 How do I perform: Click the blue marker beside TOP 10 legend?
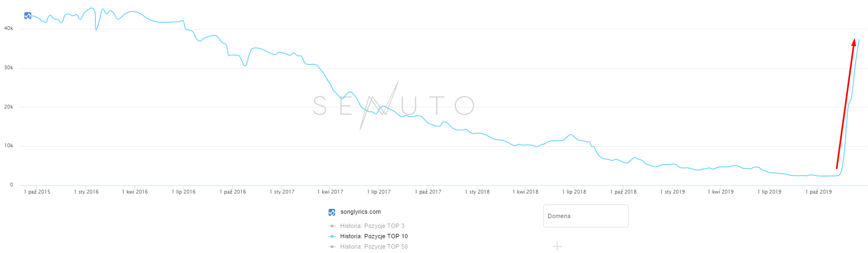coord(332,237)
